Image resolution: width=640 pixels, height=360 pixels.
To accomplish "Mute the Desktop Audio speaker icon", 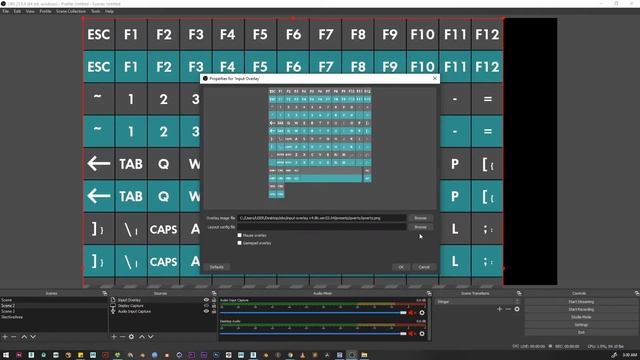I will click(412, 333).
